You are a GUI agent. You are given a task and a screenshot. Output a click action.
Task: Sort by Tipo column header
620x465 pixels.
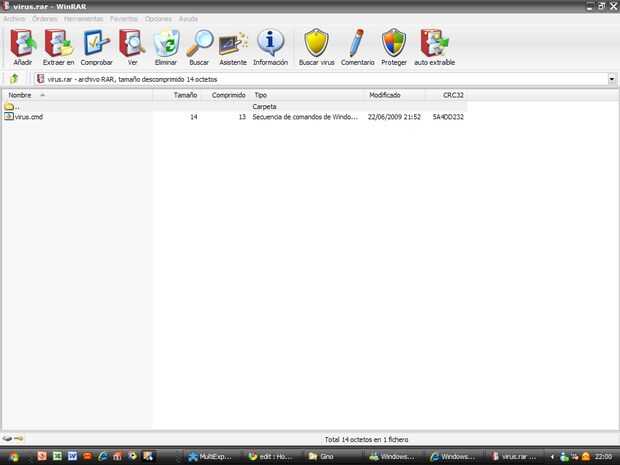tap(306, 95)
